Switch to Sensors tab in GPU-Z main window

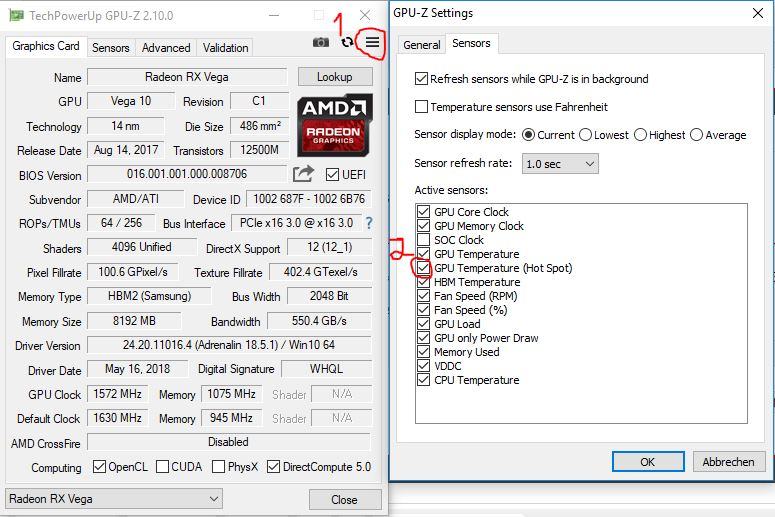point(111,48)
